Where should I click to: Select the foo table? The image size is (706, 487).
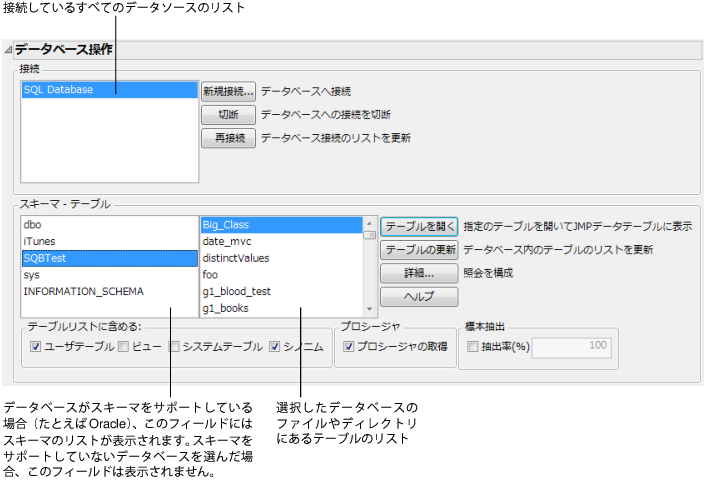click(281, 275)
